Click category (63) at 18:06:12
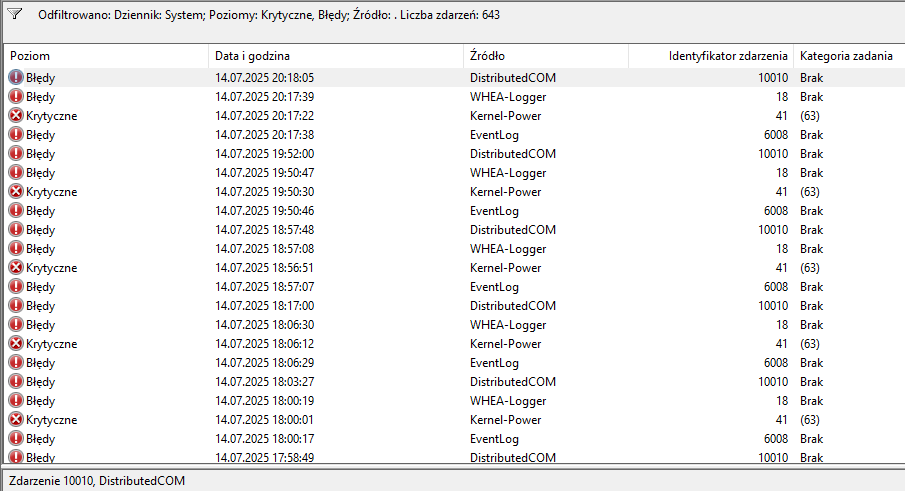This screenshot has height=491, width=905. [x=810, y=344]
